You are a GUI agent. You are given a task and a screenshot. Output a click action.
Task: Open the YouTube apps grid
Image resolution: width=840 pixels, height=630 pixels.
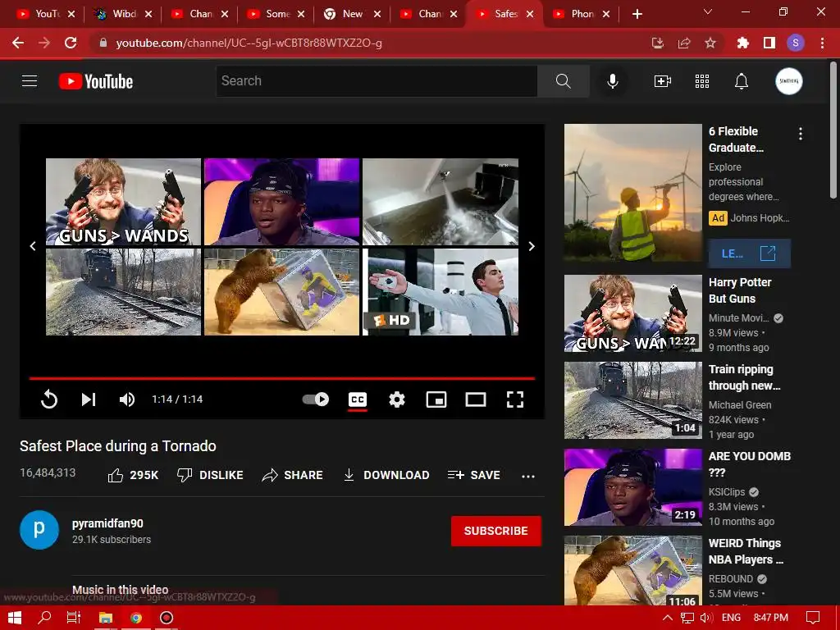pos(702,81)
